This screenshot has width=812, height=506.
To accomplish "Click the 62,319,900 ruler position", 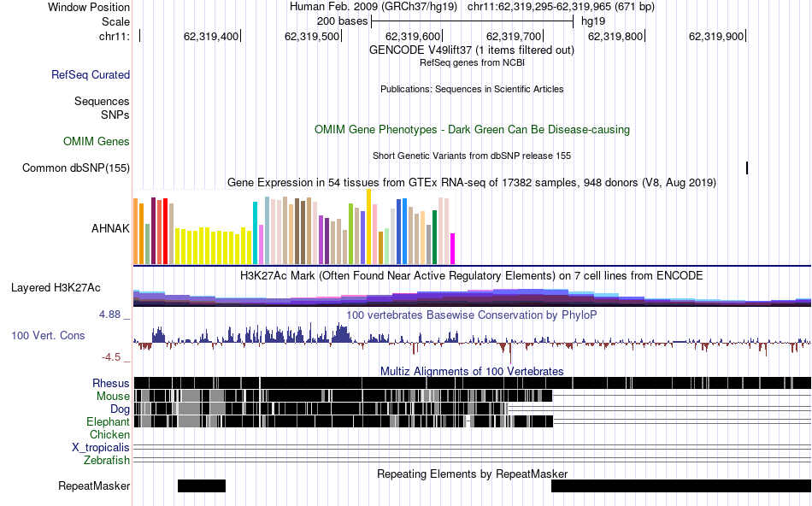I will tap(716, 36).
